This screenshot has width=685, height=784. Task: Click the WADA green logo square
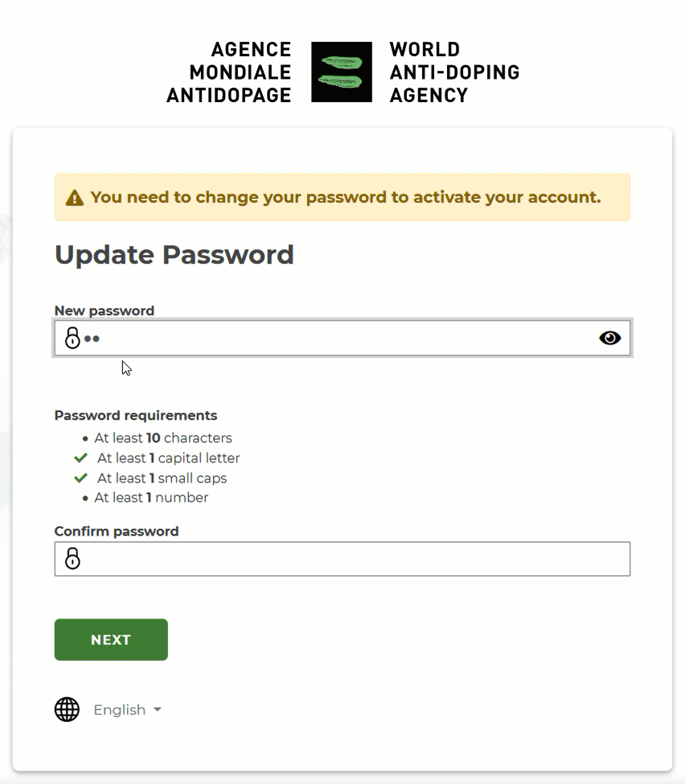[342, 72]
